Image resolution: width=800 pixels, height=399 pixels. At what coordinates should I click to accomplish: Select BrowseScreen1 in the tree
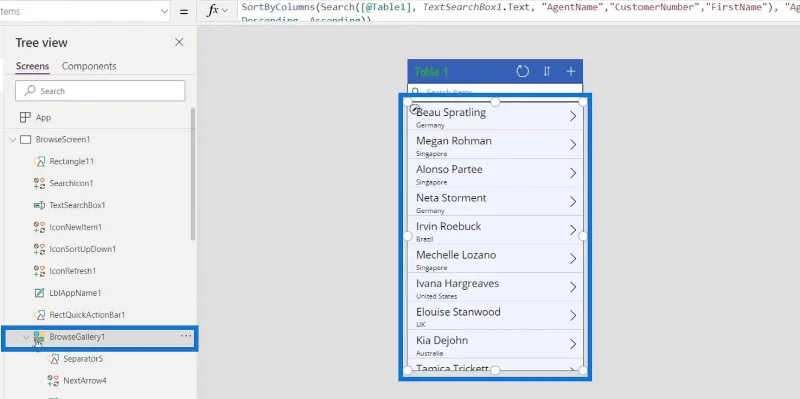[x=63, y=139]
